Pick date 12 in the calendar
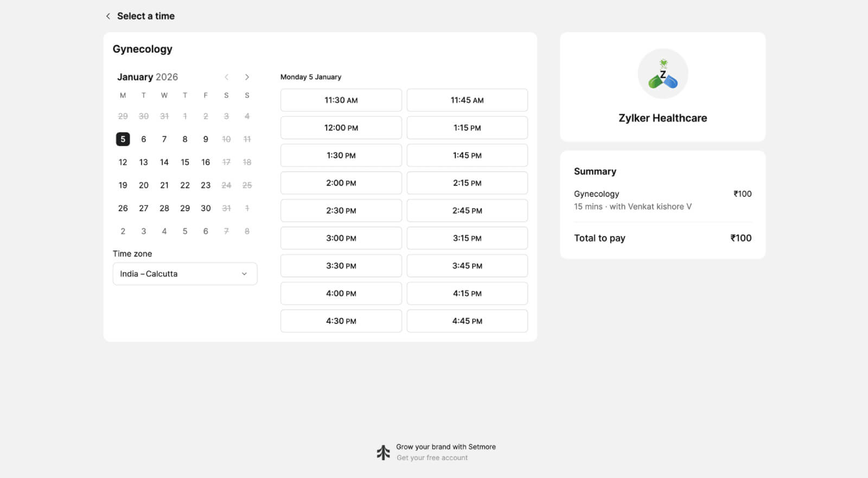The width and height of the screenshot is (868, 478). 123,162
